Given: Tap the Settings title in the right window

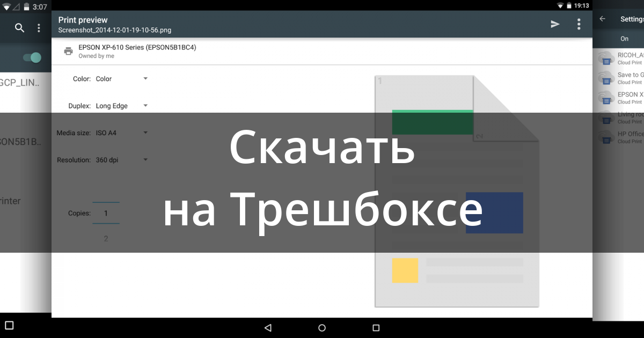Looking at the screenshot, I should (x=632, y=19).
